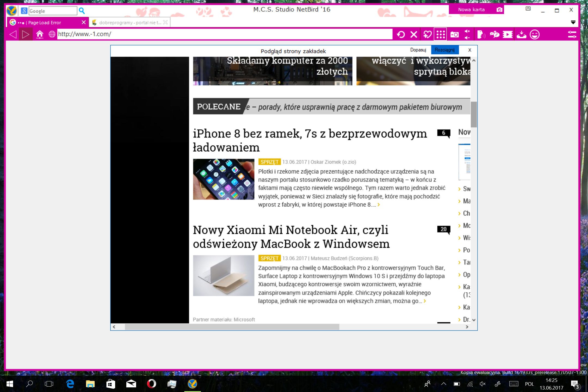
Task: Open the download manager icon
Action: tap(522, 34)
